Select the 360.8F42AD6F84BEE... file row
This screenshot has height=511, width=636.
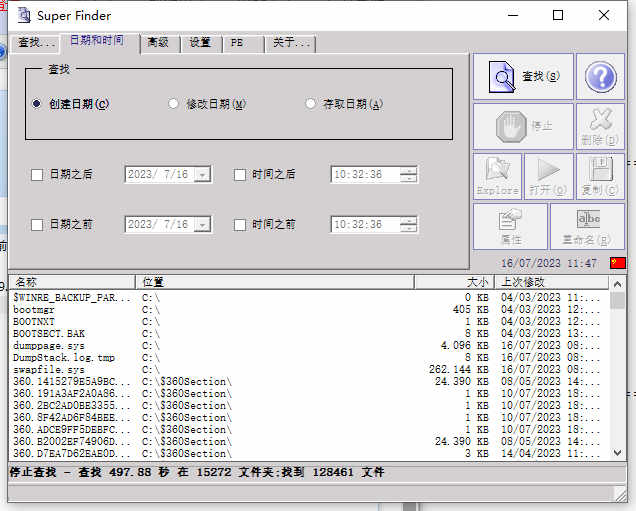click(x=309, y=418)
